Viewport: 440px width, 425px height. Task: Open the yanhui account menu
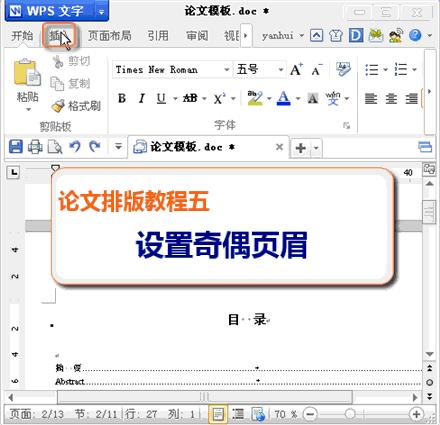[282, 35]
